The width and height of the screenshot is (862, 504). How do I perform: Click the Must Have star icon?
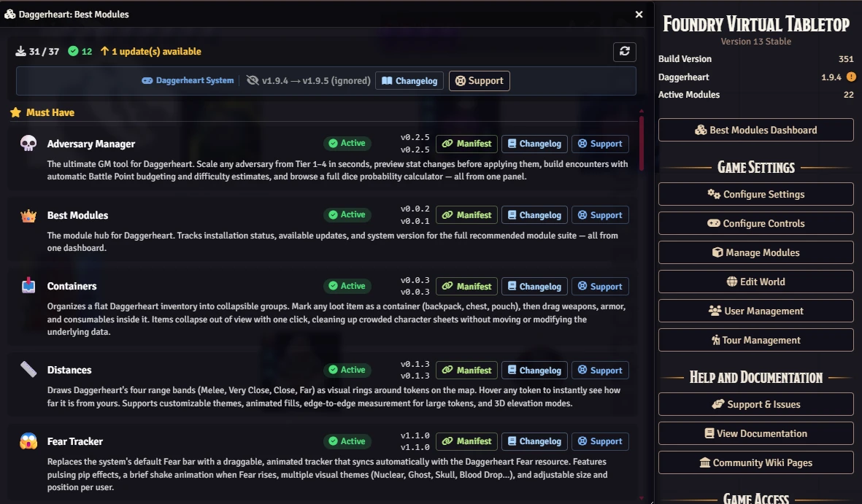click(15, 112)
